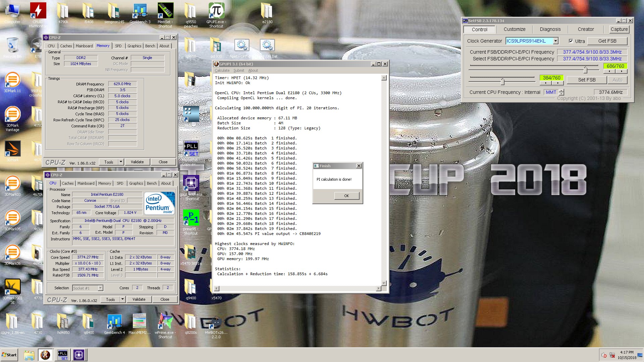Open 3DMark05 desktop shortcut
This screenshot has height=362, width=644.
[12, 221]
